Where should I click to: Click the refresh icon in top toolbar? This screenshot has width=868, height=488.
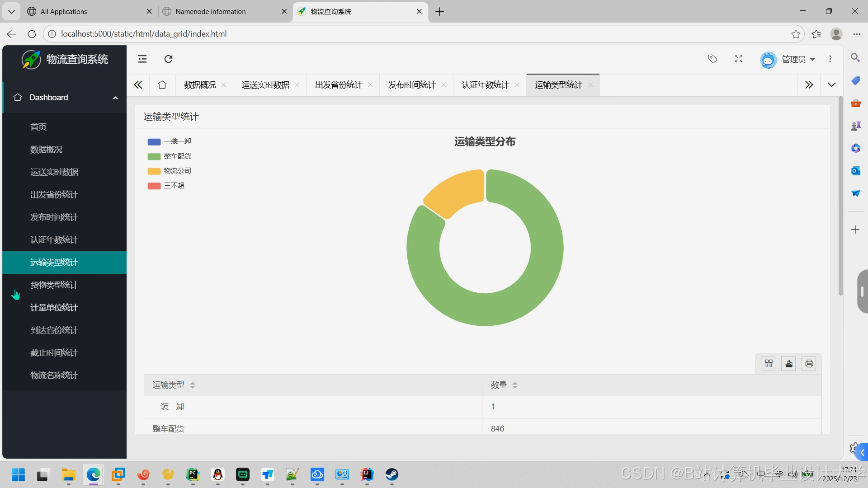click(168, 59)
